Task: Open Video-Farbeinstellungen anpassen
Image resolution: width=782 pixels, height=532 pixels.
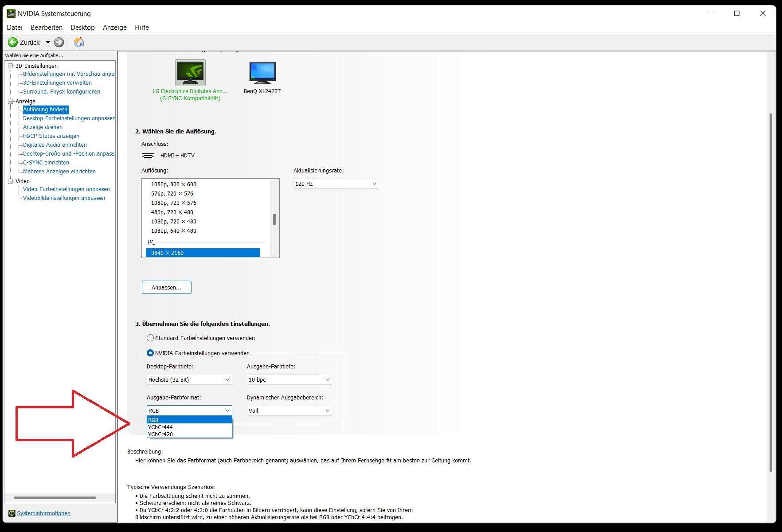Action: [66, 189]
